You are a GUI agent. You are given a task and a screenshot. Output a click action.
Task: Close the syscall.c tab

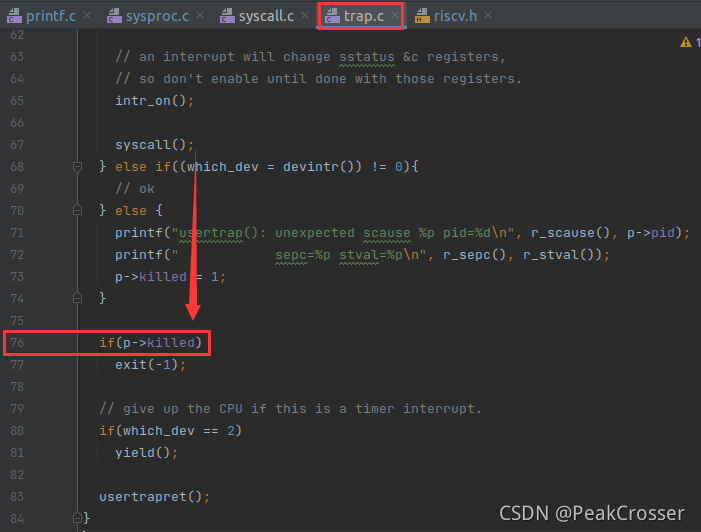click(305, 16)
